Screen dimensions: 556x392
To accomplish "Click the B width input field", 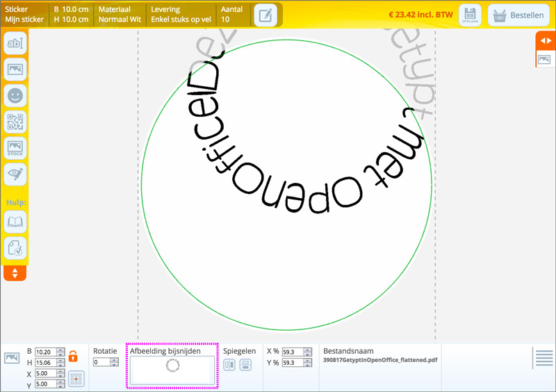I will click(x=46, y=352).
